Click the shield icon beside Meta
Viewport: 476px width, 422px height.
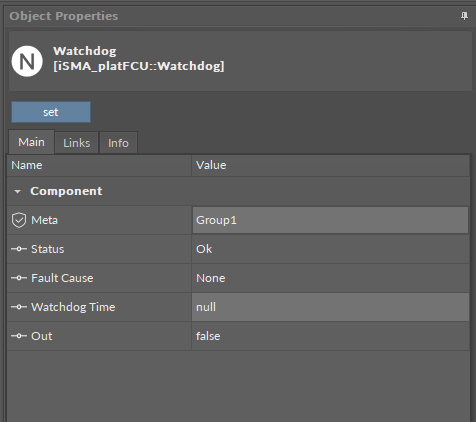click(19, 220)
